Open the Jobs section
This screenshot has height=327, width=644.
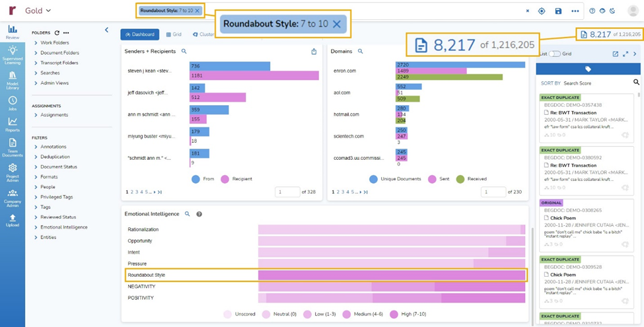pos(13,103)
